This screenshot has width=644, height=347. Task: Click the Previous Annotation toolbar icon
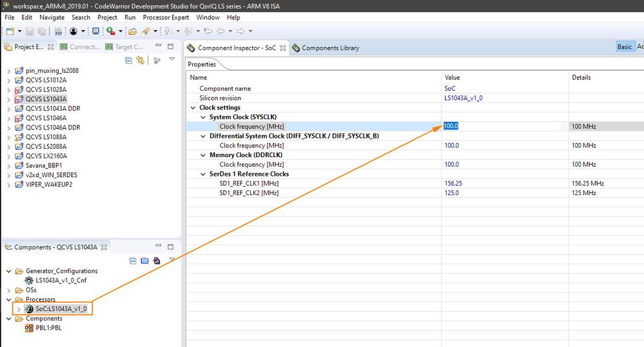click(x=188, y=31)
